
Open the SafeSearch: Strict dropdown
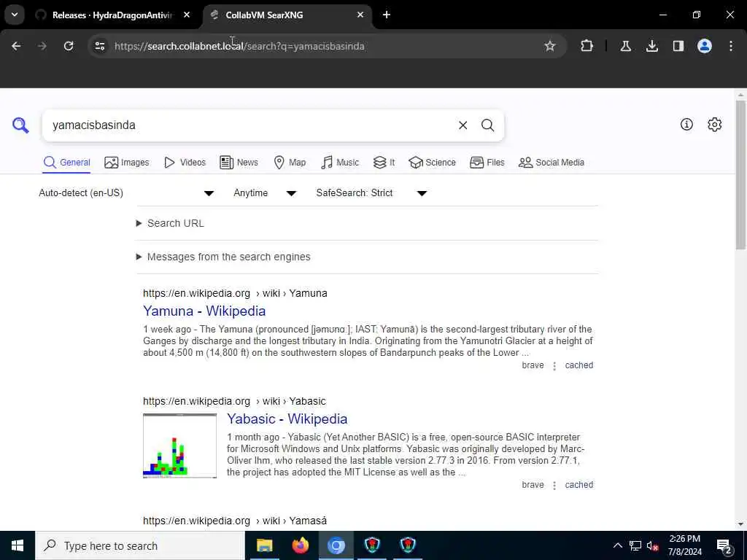click(x=371, y=192)
